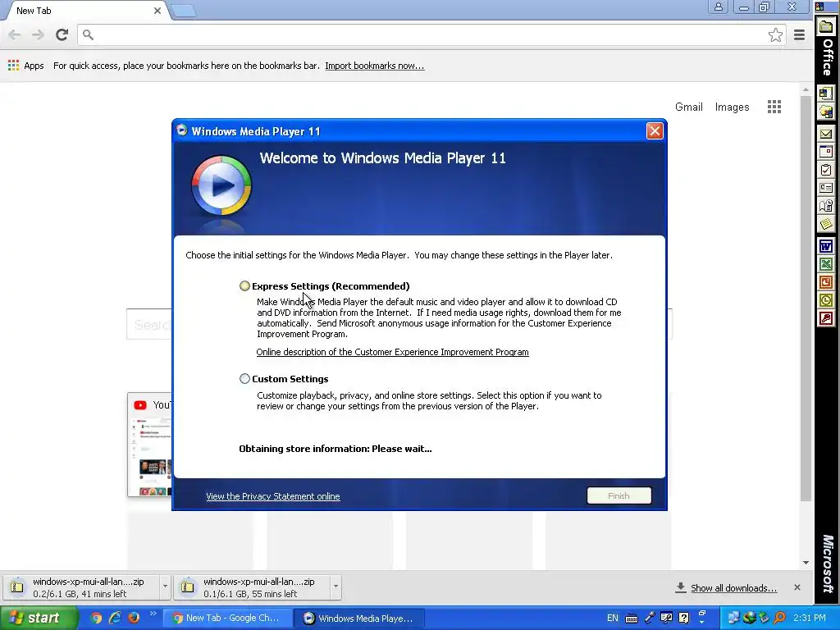Click New Contact card icon on Office bar
Viewport: 840px width, 630px height.
point(826,188)
